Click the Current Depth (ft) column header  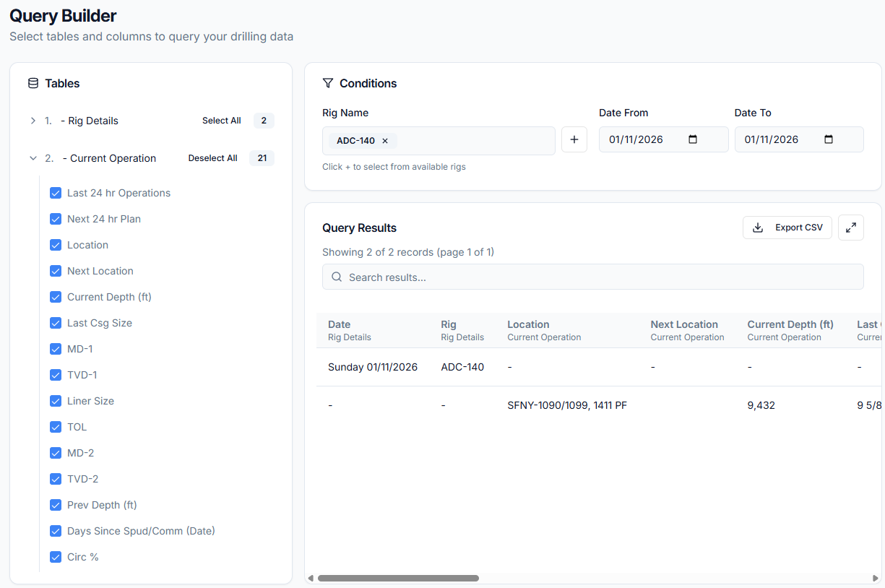coord(790,324)
